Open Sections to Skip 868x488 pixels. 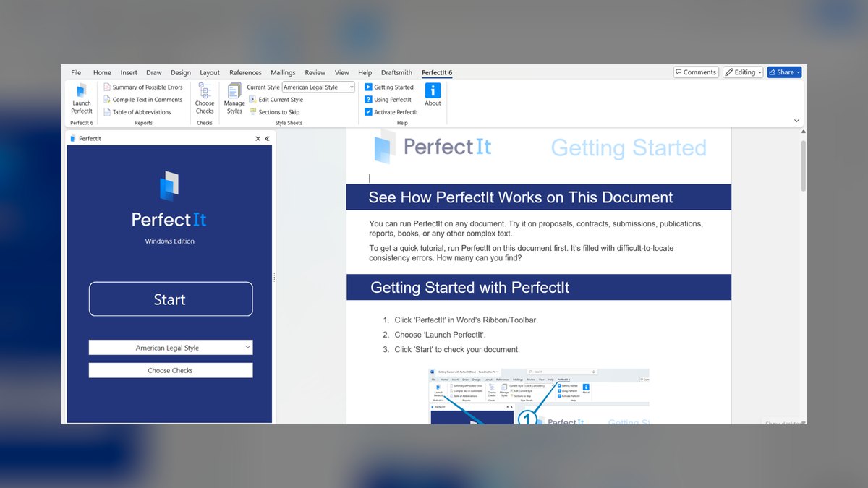(x=273, y=112)
